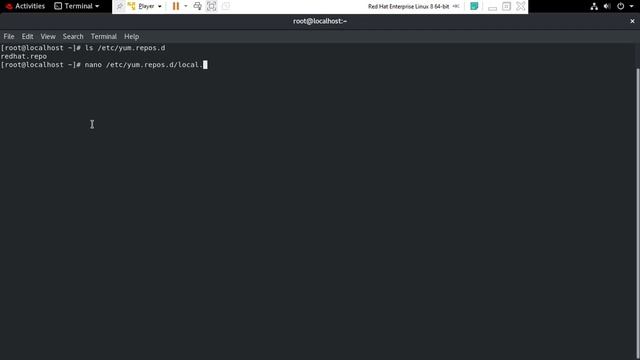Expand the power options arrow next to pause
Screen dimensions: 640x360
click(x=186, y=6)
